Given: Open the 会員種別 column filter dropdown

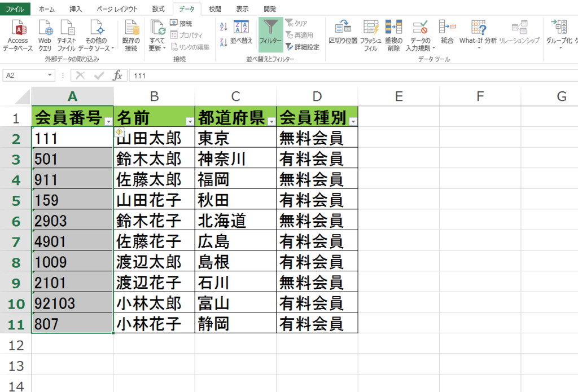Looking at the screenshot, I should pyautogui.click(x=353, y=117).
